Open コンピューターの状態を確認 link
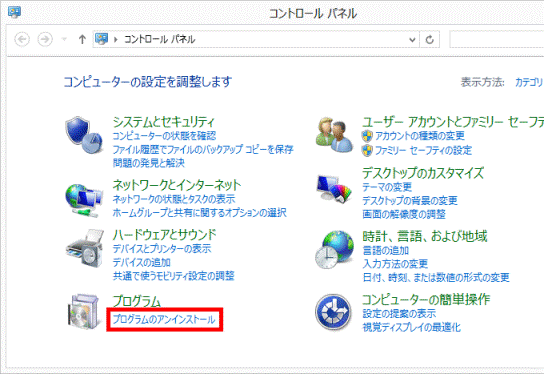Screen dimensions: 544x374 click(x=164, y=136)
